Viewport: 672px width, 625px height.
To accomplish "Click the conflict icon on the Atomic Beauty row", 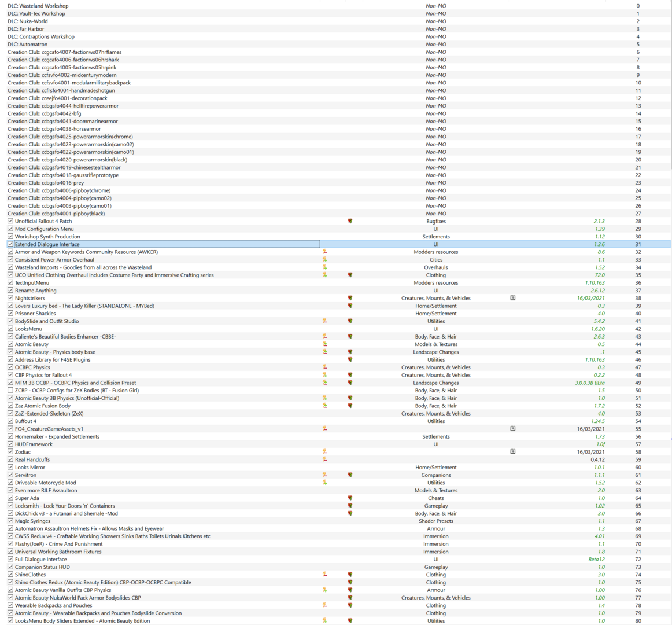I will pyautogui.click(x=325, y=344).
